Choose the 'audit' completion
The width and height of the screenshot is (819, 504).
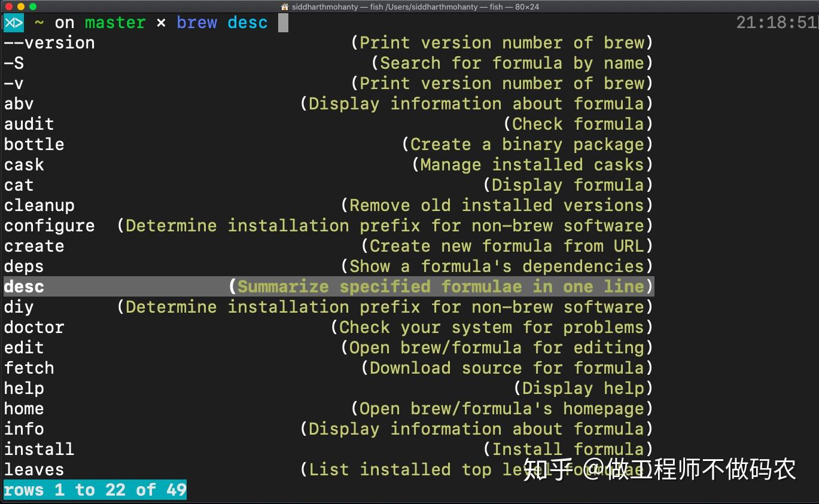click(29, 124)
